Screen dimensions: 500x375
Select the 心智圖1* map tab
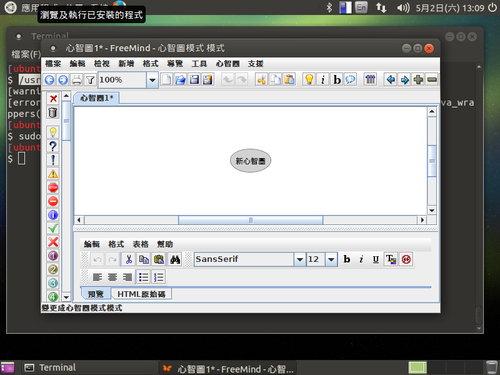[97, 98]
